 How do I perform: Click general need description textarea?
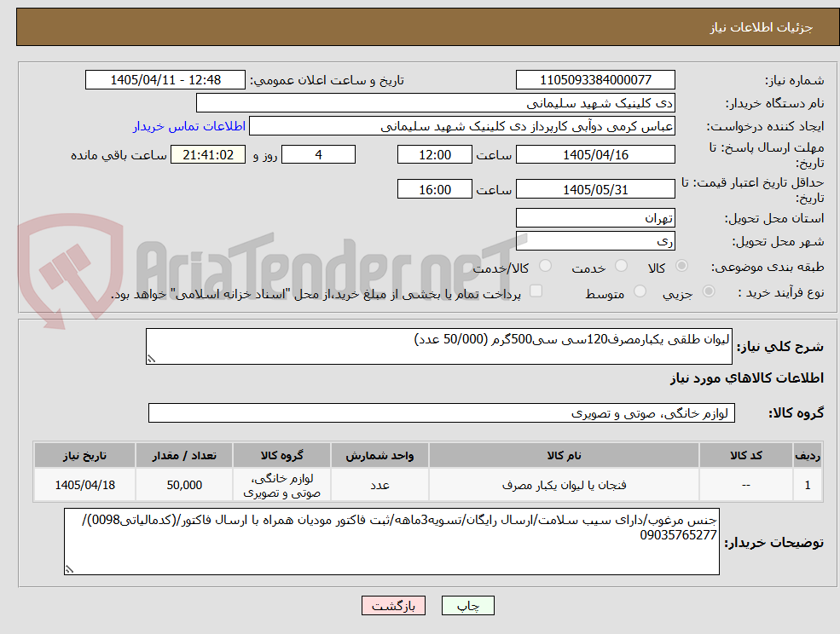[x=438, y=347]
